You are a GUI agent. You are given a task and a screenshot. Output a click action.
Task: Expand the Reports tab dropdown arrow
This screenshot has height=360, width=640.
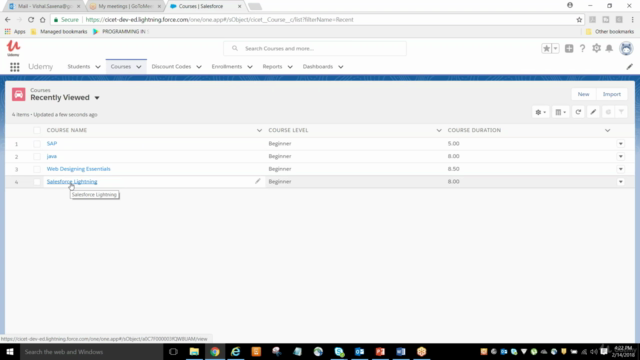click(290, 67)
